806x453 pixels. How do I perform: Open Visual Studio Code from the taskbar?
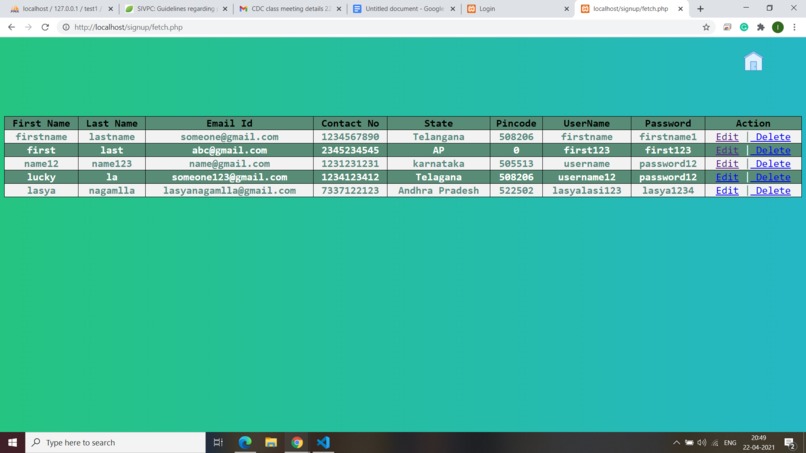click(323, 442)
